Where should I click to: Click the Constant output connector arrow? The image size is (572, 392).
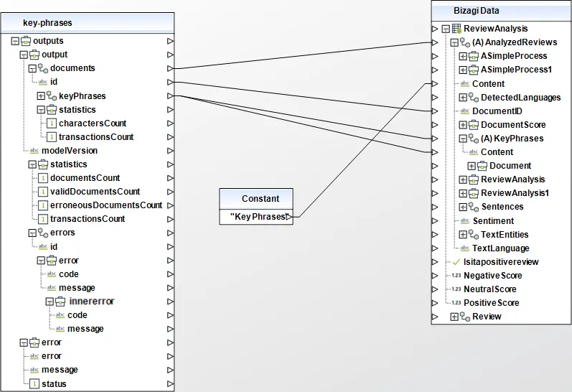(289, 217)
